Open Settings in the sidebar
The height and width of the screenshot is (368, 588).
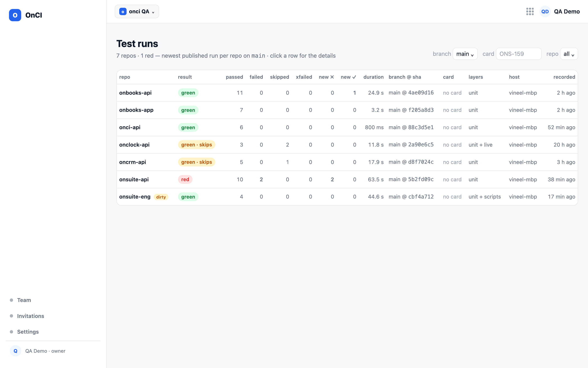pos(28,331)
